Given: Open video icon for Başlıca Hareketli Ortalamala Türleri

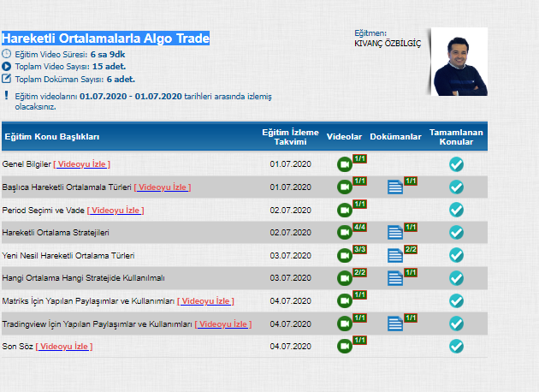Looking at the screenshot, I should pos(345,187).
